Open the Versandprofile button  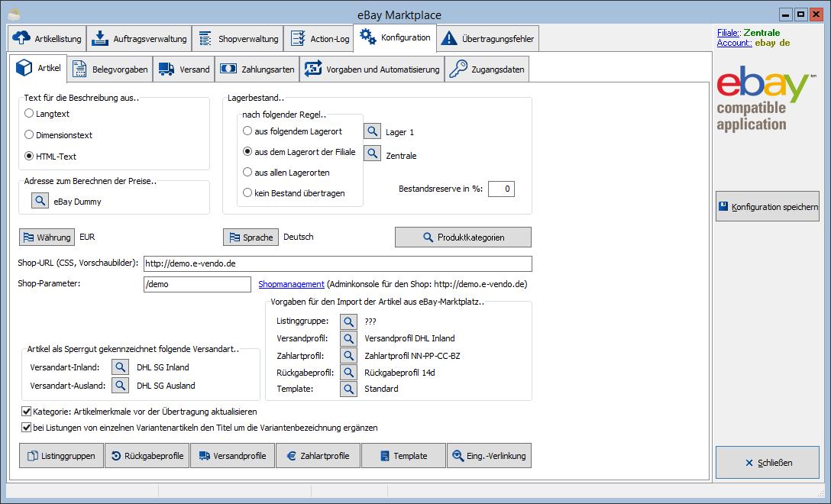pyautogui.click(x=233, y=456)
